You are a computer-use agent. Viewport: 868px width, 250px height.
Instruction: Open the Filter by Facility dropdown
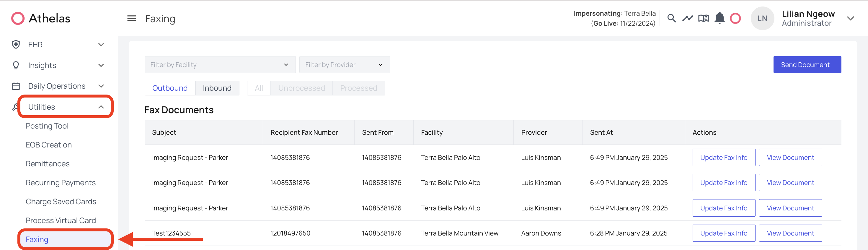click(220, 64)
